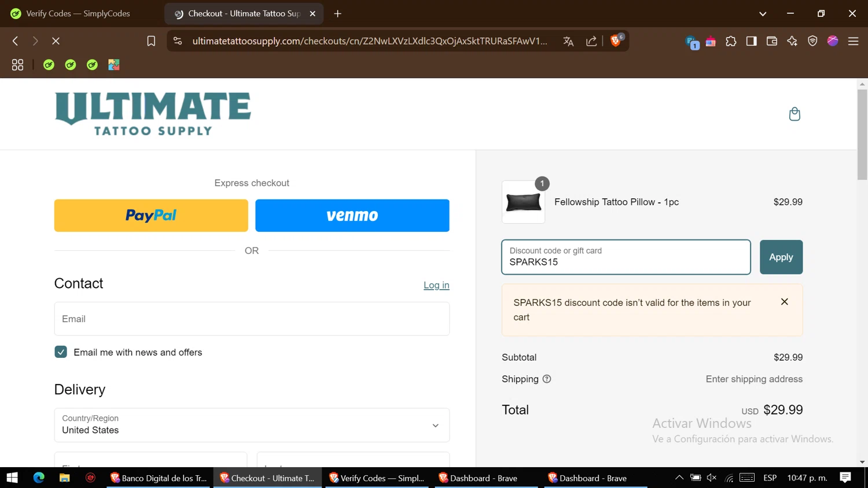Viewport: 868px width, 488px height.
Task: Click the forward navigation arrow
Action: click(35, 41)
